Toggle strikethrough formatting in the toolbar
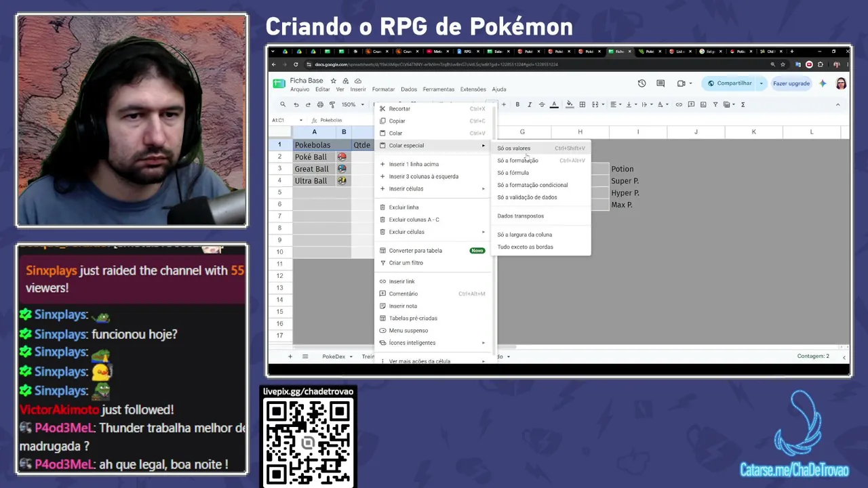This screenshot has width=868, height=488. click(541, 104)
